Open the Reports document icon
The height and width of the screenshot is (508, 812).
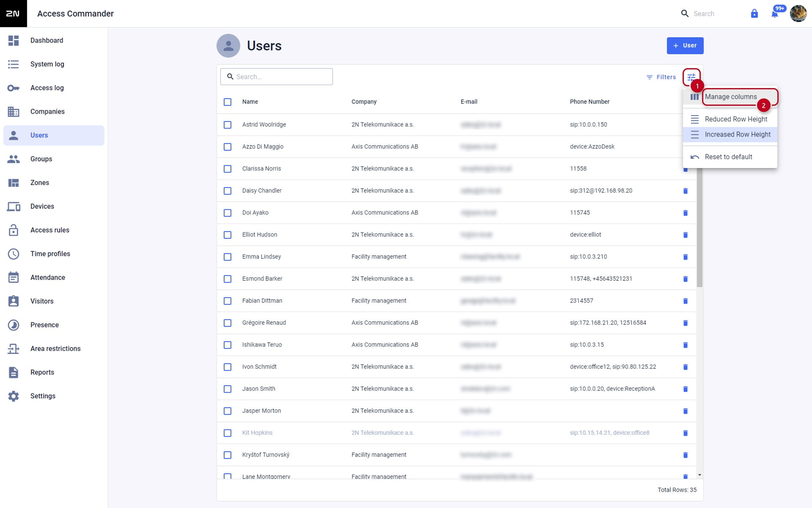point(14,373)
